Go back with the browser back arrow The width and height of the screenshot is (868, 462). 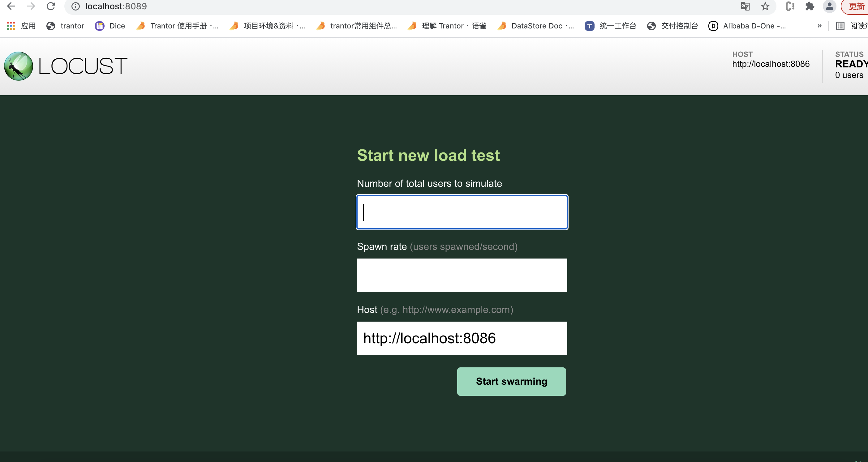tap(11, 6)
